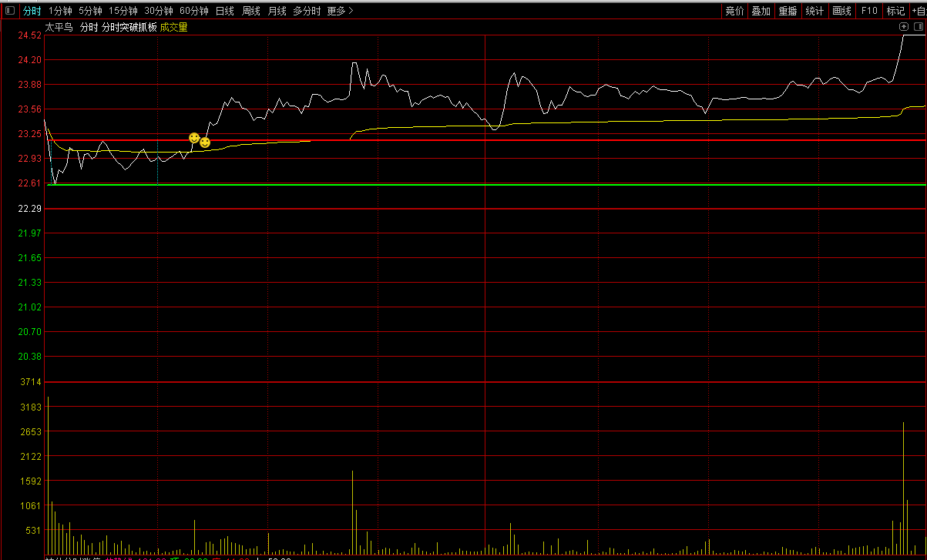Switch to 日线 daily chart

tap(225, 11)
